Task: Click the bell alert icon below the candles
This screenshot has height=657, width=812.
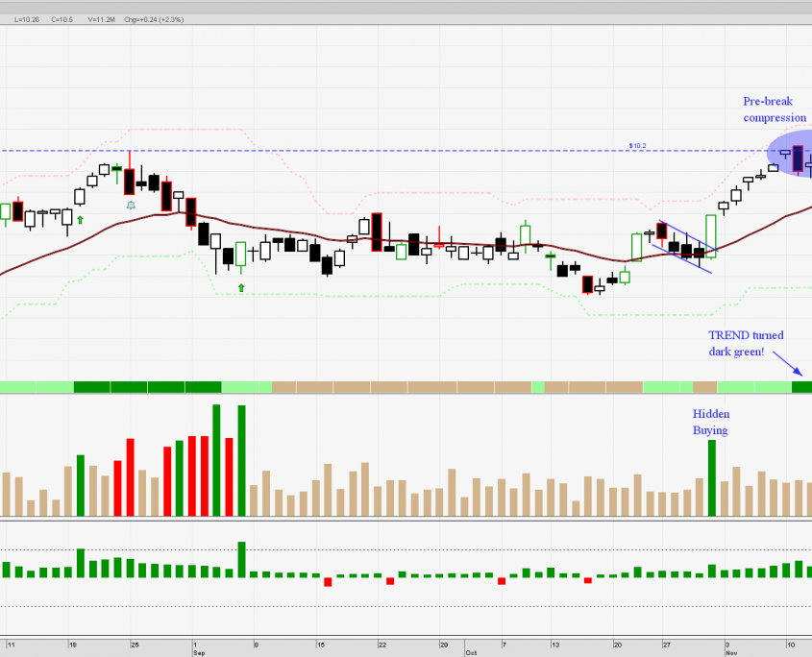Action: pos(131,205)
